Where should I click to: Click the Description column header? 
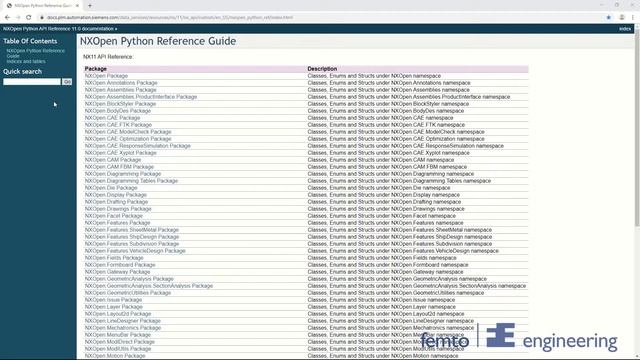(322, 69)
